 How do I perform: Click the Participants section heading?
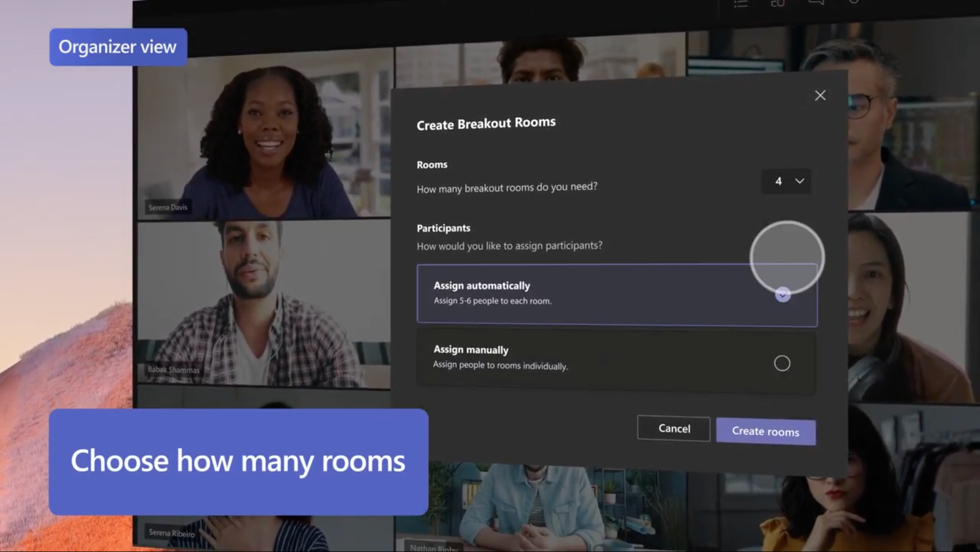pyautogui.click(x=443, y=228)
